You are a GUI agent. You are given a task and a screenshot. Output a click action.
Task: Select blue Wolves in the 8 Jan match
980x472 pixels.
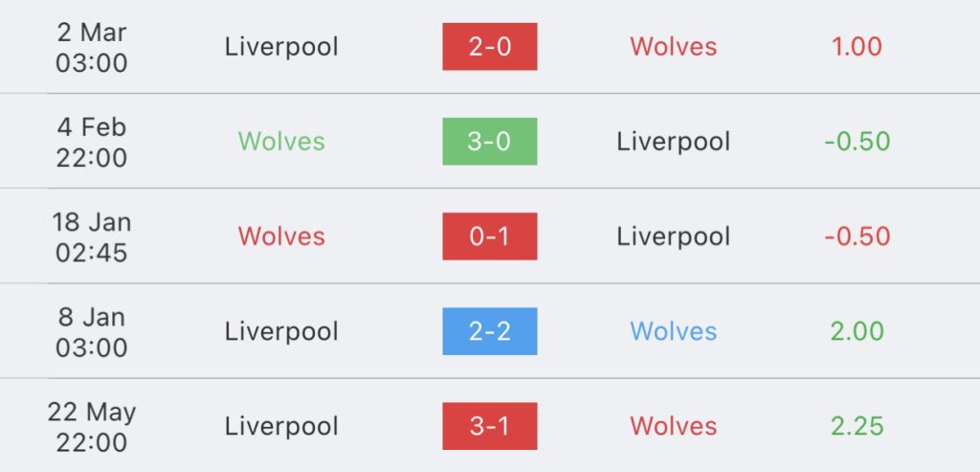(x=673, y=331)
